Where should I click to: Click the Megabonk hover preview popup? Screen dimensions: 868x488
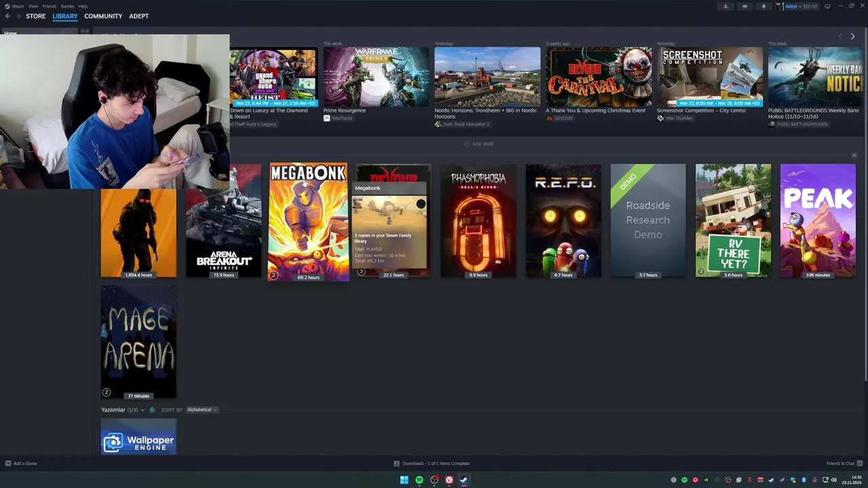tap(389, 226)
